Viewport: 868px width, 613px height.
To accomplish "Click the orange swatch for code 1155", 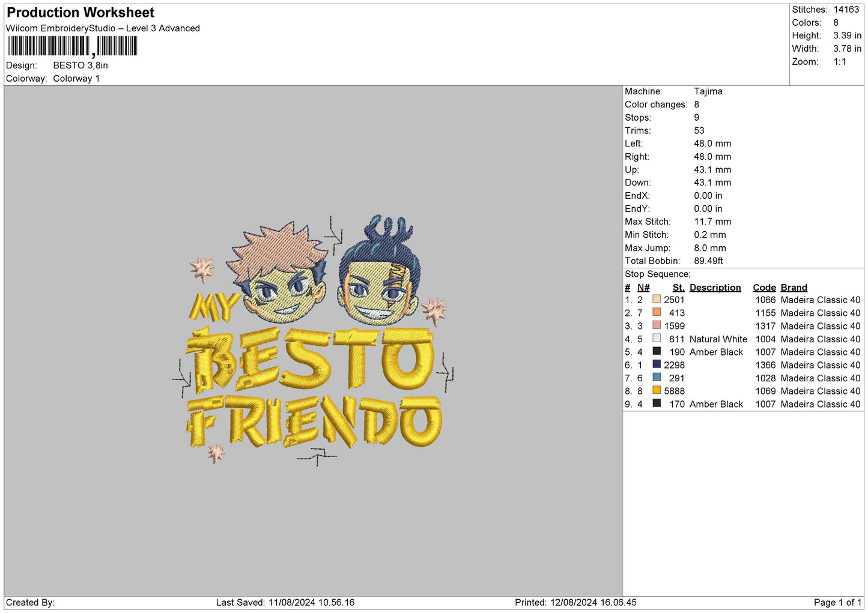I will 657,312.
